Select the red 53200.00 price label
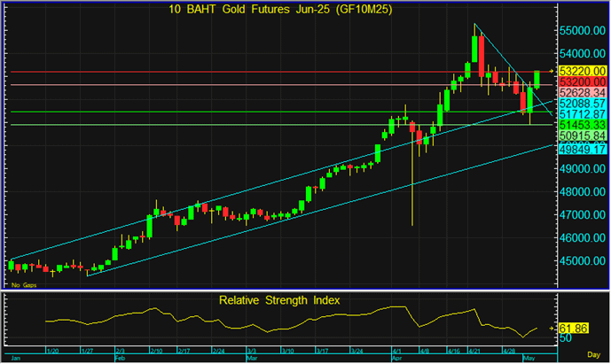Viewport: 611px width, 364px height. (582, 81)
